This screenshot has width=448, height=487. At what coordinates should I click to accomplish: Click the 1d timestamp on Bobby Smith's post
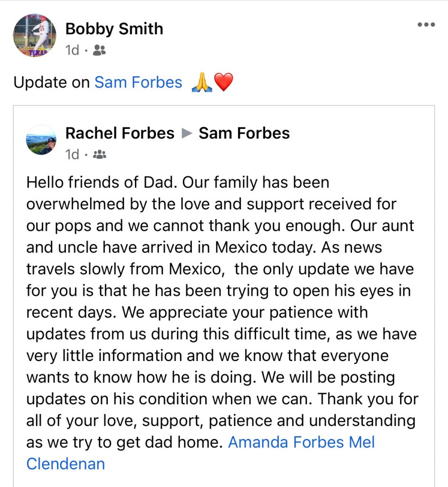72,50
